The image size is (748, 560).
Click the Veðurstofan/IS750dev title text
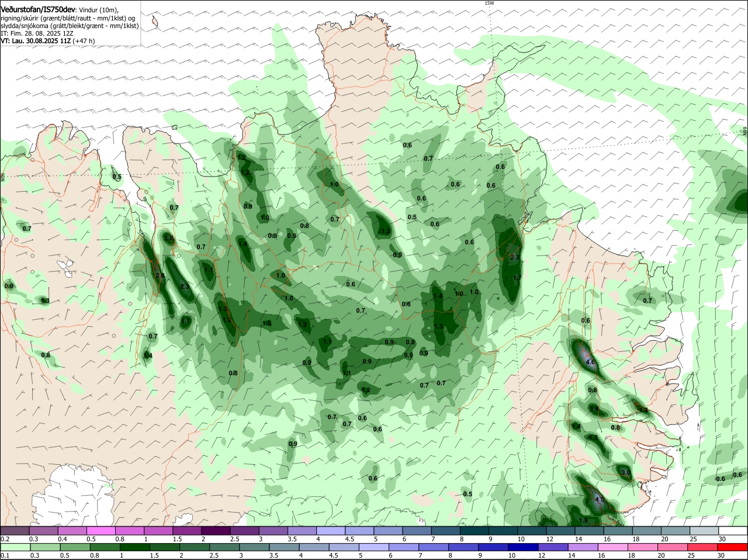pos(38,10)
